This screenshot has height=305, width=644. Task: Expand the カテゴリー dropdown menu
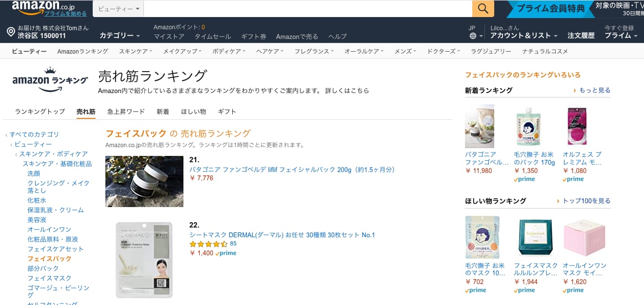[120, 36]
